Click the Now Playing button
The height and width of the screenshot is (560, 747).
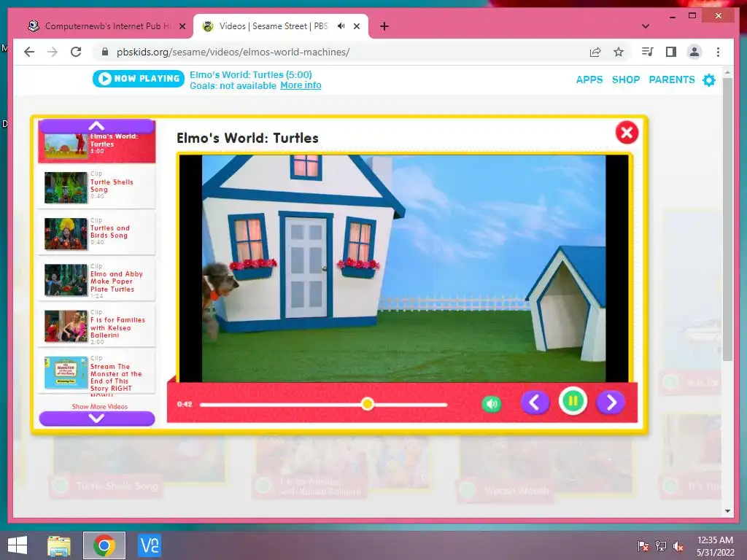(139, 79)
